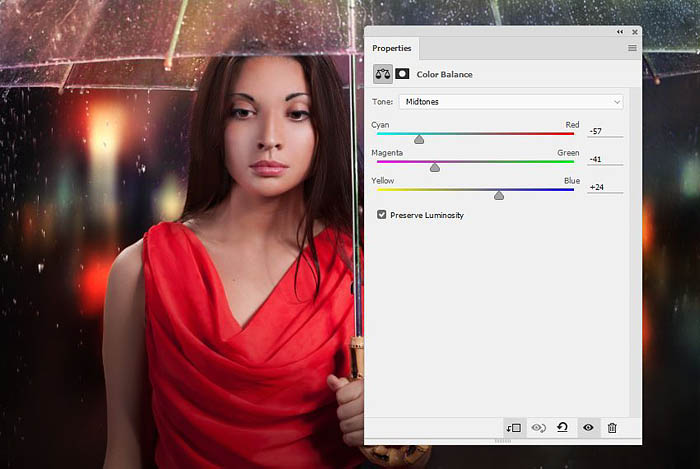Click view previous state eye icon

(538, 428)
